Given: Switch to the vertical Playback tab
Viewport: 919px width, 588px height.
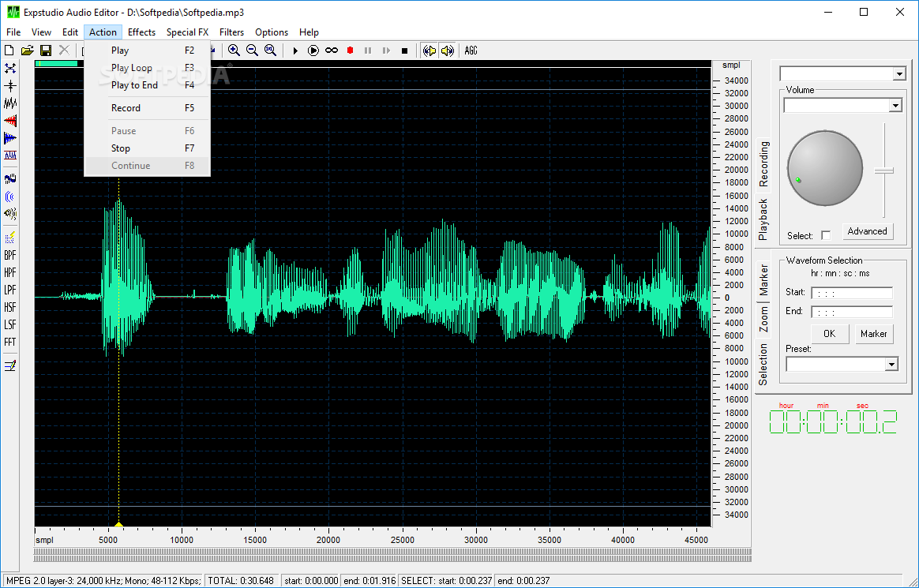Looking at the screenshot, I should pyautogui.click(x=763, y=219).
